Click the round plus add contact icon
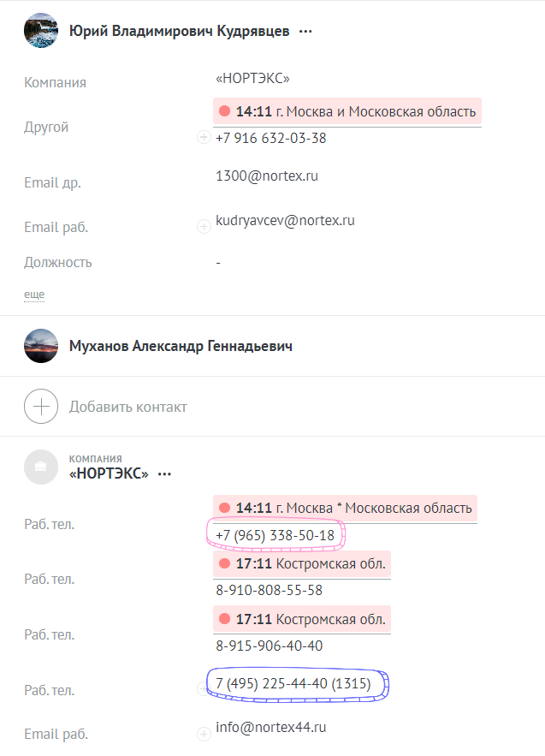Screen dimensions: 545x756 [x=41, y=407]
